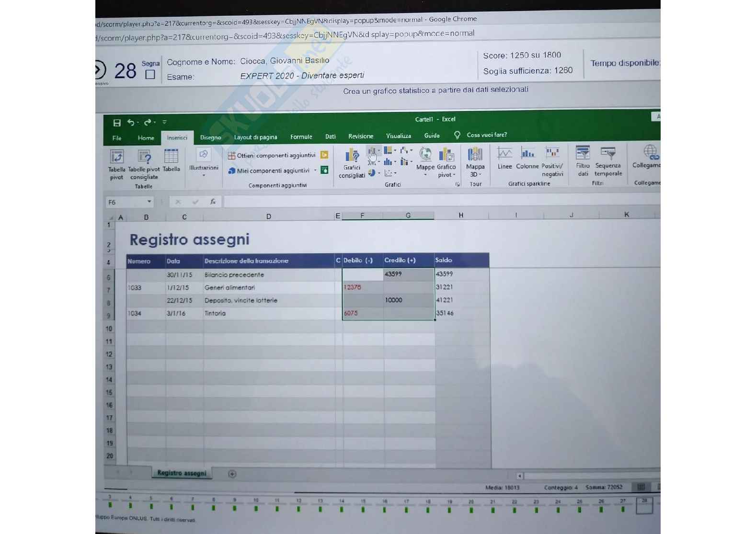Open Grafici consigliati
This screenshot has width=756, height=534.
tap(352, 156)
